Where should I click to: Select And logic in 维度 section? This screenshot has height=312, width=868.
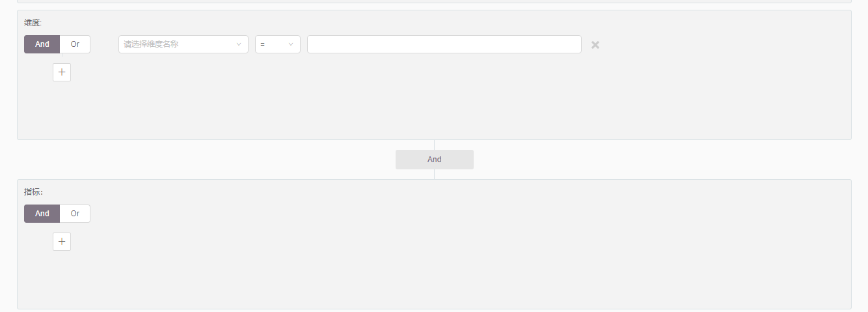42,44
